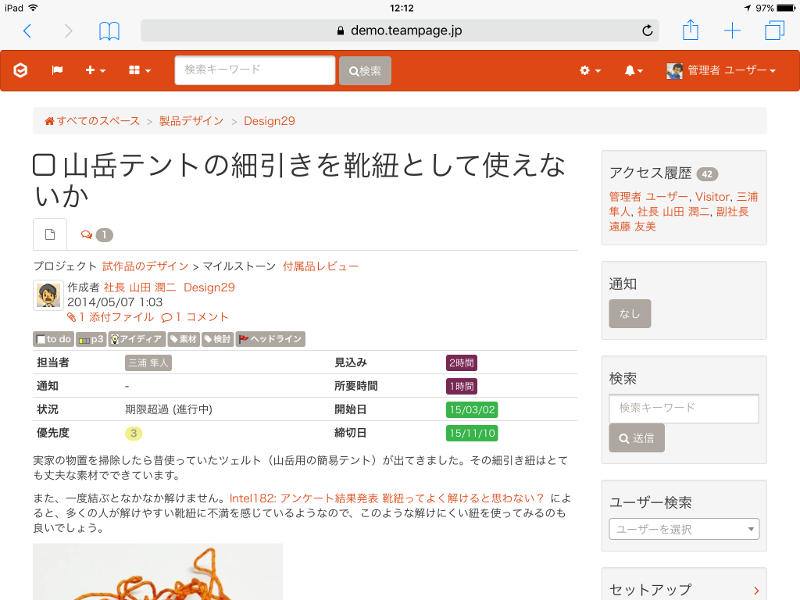Screen dimensions: 800x600
Task: Open Visitor link in access history
Action: pos(712,197)
